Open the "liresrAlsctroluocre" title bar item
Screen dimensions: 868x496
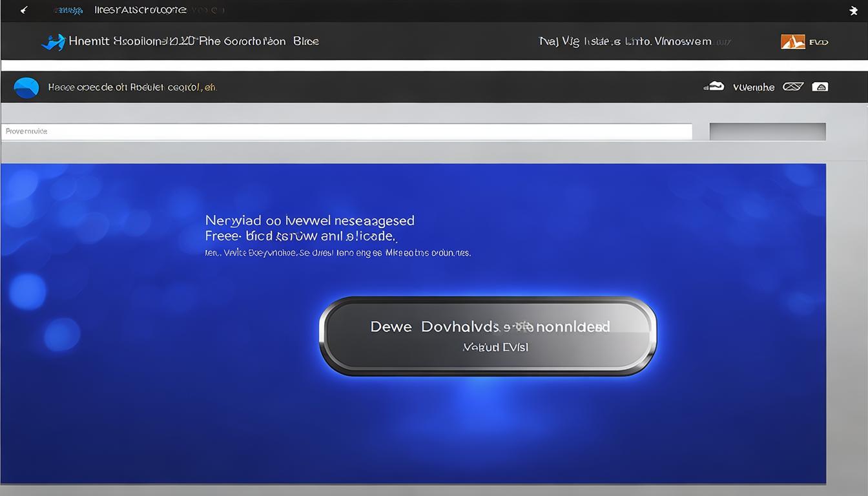[x=140, y=10]
